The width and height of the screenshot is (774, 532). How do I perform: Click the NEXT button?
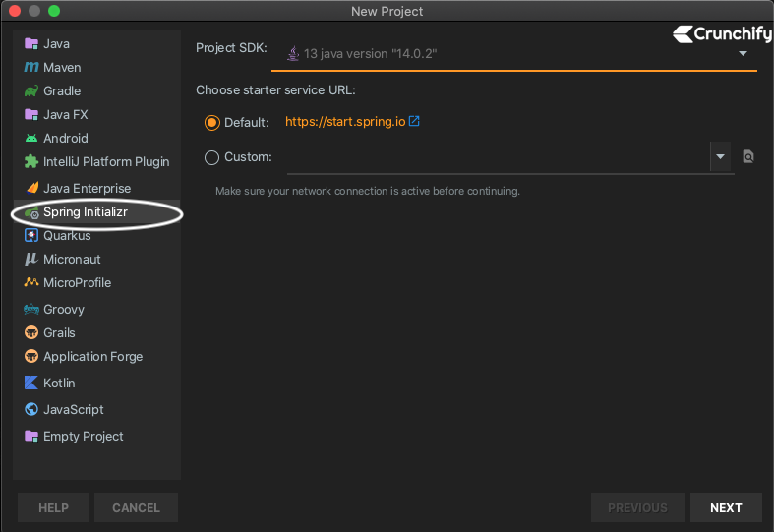[726, 507]
